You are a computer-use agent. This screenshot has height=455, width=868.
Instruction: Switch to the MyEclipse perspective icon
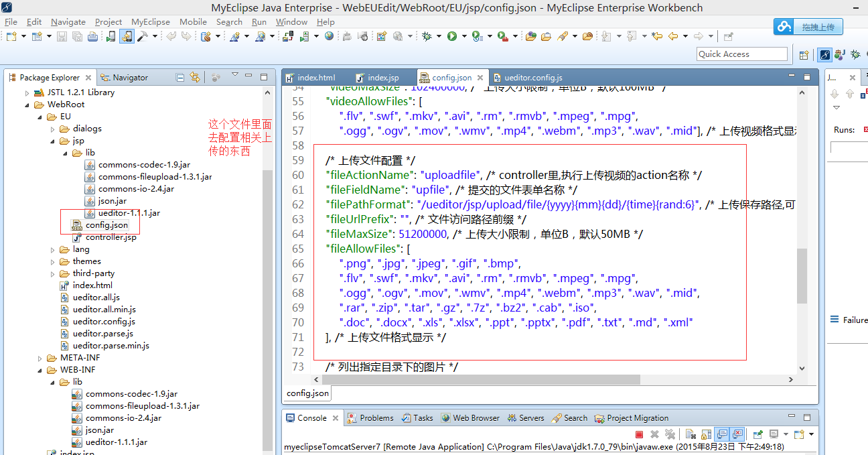[825, 55]
